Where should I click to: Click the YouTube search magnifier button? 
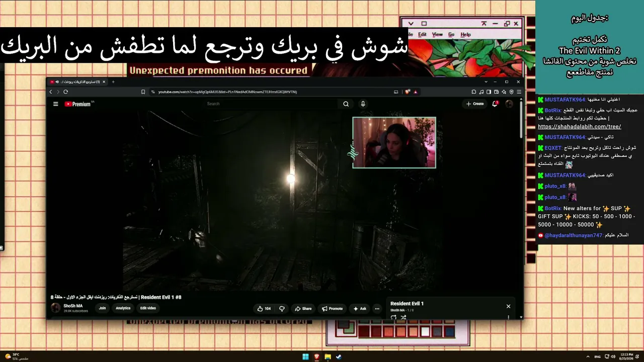pyautogui.click(x=346, y=104)
